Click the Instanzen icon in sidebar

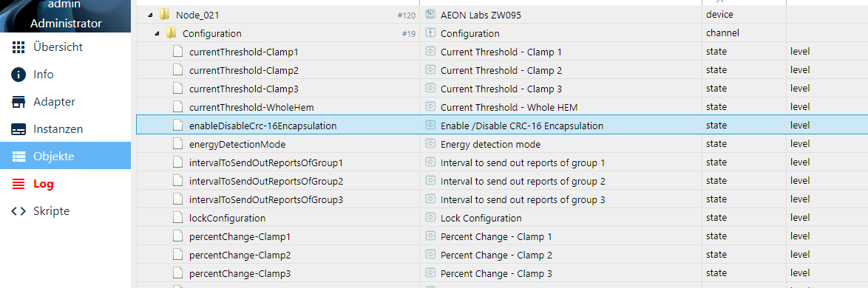pyautogui.click(x=18, y=129)
